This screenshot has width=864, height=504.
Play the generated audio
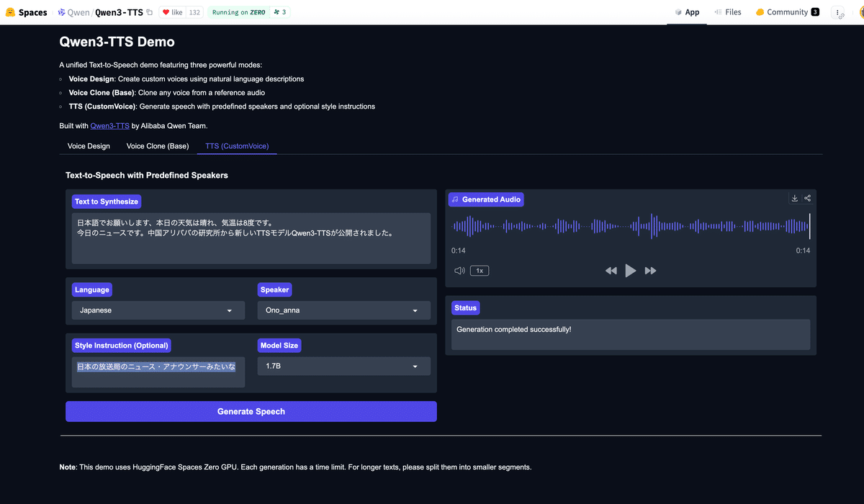[x=631, y=271]
